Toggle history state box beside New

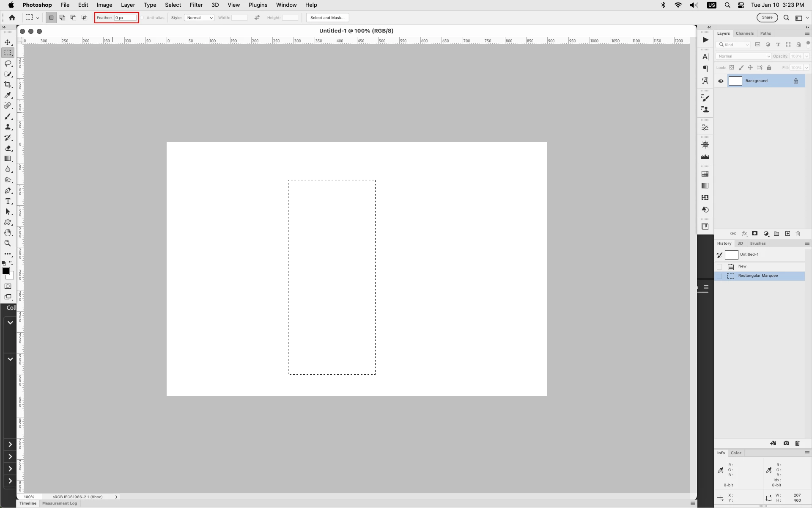(x=719, y=267)
